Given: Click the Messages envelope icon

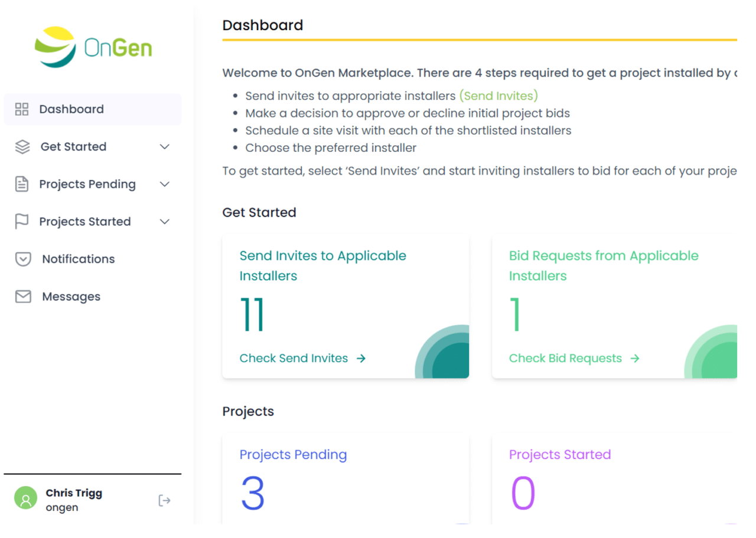Looking at the screenshot, I should pos(23,296).
